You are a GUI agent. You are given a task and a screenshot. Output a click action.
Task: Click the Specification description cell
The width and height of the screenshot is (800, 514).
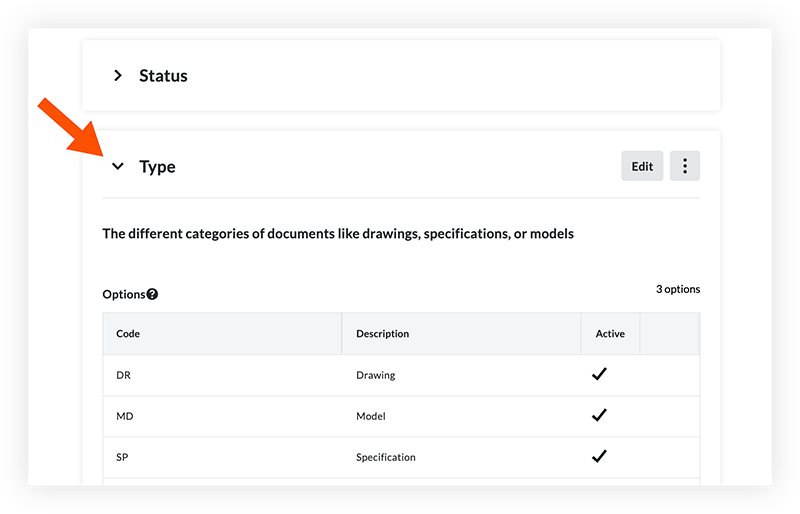pyautogui.click(x=386, y=458)
